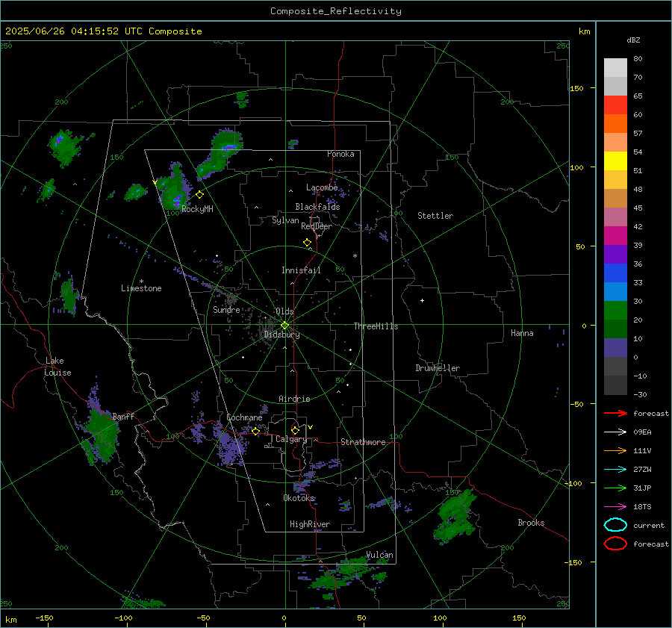Click the Strathmore city label

[x=363, y=442]
